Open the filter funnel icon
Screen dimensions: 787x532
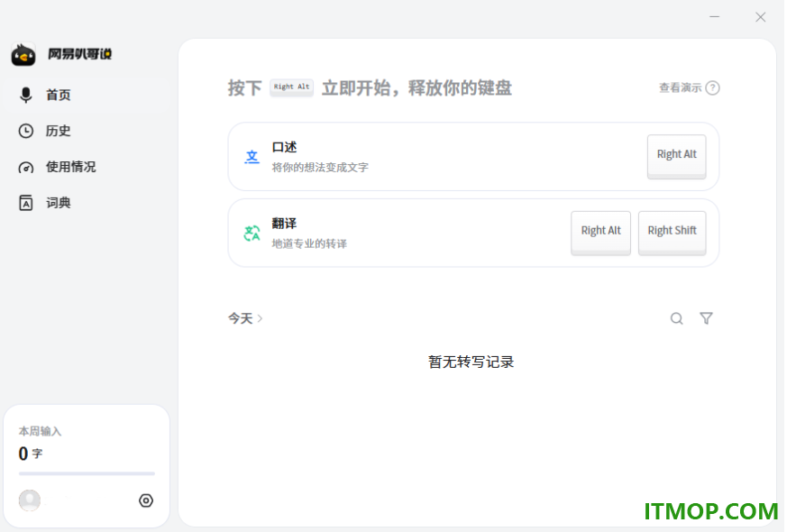[706, 318]
